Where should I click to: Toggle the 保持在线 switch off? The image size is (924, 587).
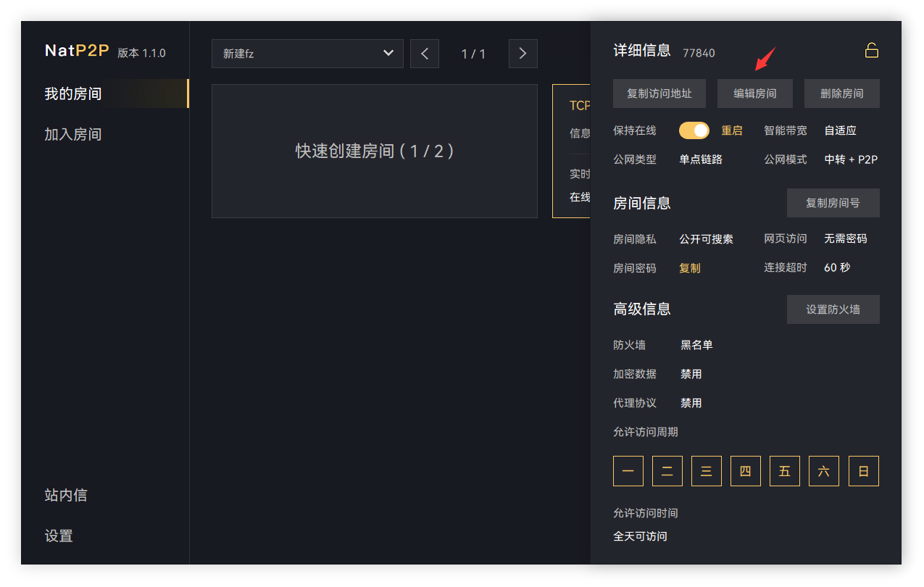[694, 130]
